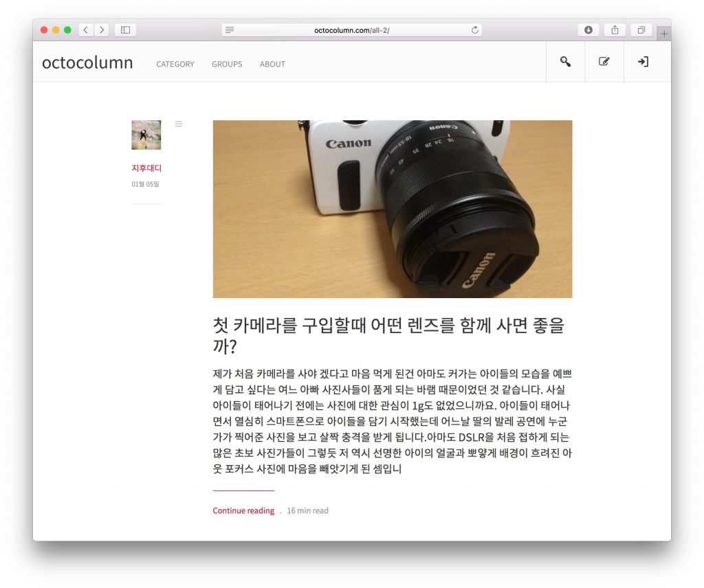Enter full screen with green button
This screenshot has height=588, width=704.
click(67, 30)
